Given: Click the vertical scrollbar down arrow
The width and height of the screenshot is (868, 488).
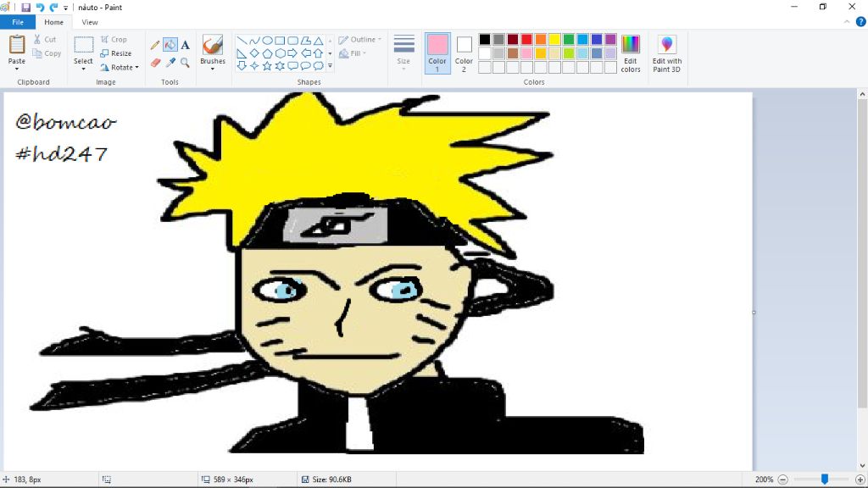Looking at the screenshot, I should pyautogui.click(x=862, y=466).
